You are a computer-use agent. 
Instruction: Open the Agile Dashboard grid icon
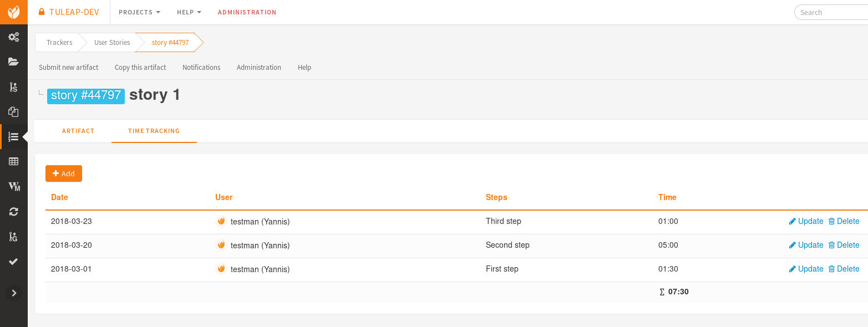14,161
